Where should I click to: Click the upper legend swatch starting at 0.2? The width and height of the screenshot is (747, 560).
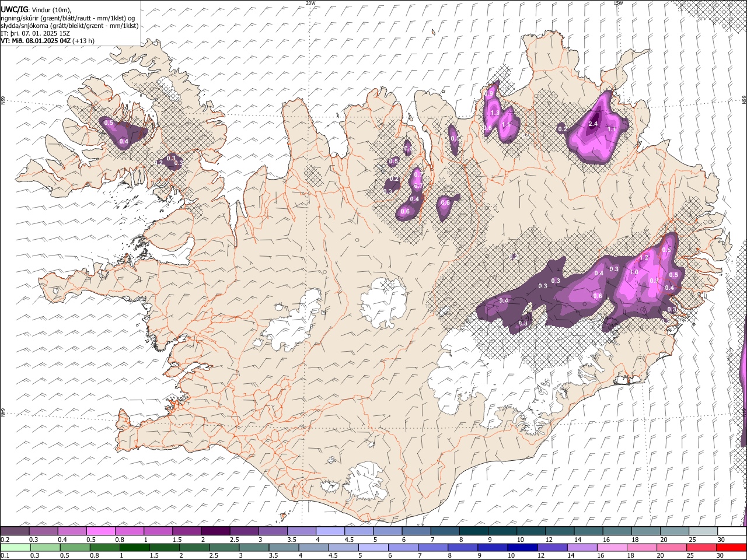[x=15, y=531]
